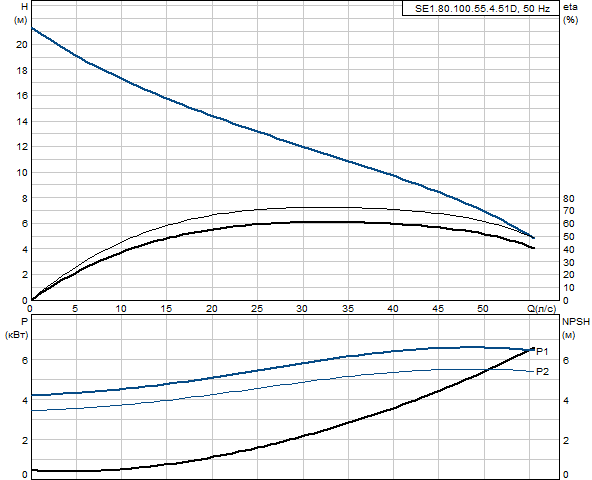The image size is (592, 480).
Task: Click the SE1.80.100.55.4.51D, 50 Hz legend box
Action: (481, 8)
